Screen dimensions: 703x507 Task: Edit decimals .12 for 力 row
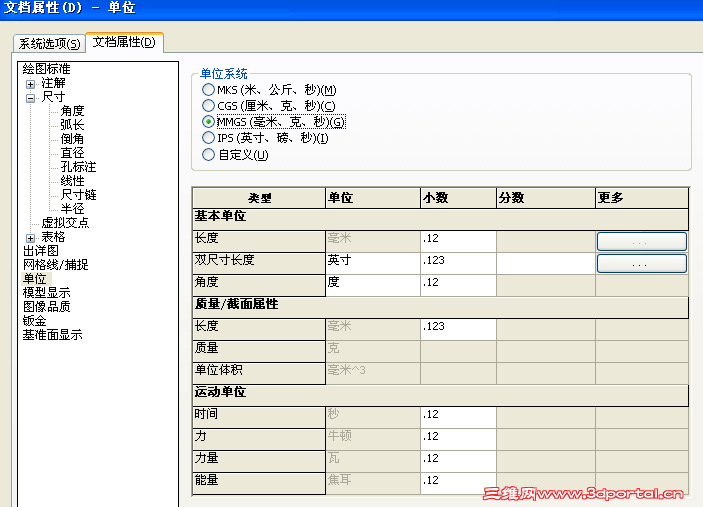pos(459,439)
